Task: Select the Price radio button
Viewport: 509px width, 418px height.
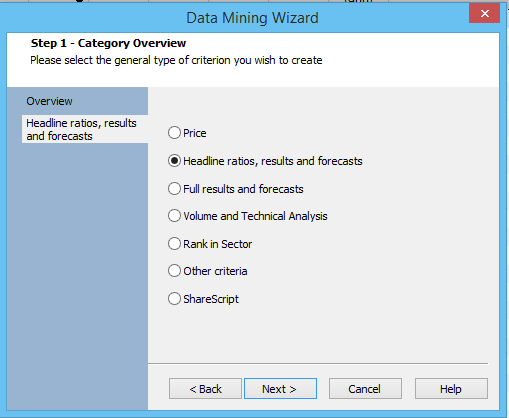Action: click(174, 133)
